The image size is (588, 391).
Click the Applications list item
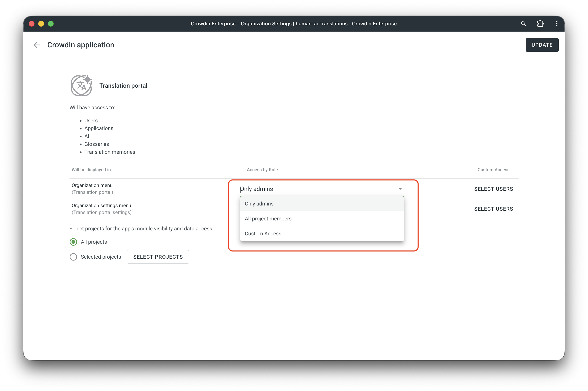[x=99, y=128]
